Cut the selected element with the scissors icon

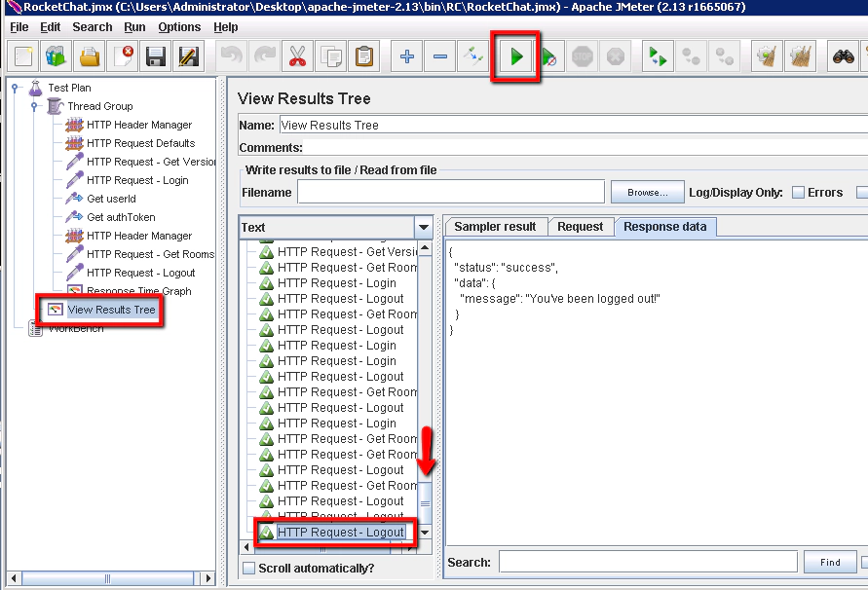(297, 56)
